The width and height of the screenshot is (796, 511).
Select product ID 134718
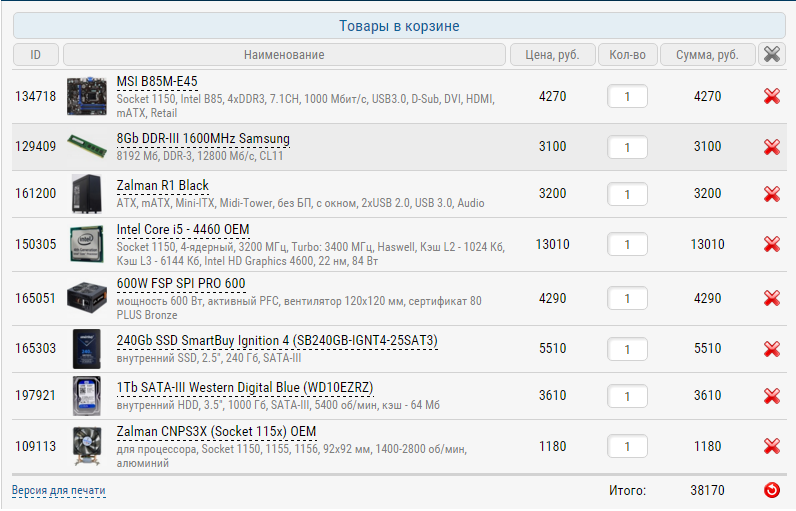(36, 96)
